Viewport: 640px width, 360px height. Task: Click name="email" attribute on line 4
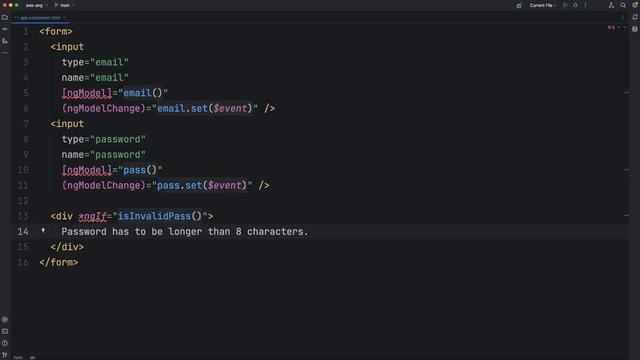click(95, 78)
